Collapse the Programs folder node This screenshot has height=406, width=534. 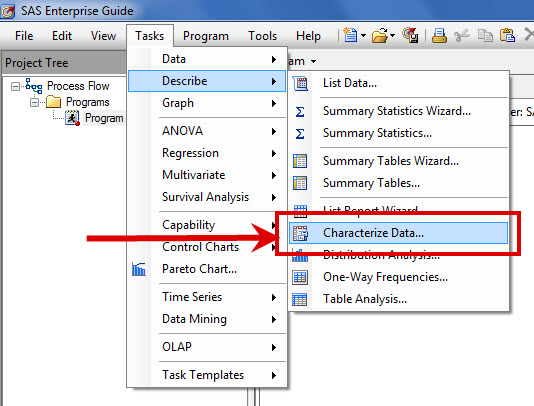coord(34,102)
